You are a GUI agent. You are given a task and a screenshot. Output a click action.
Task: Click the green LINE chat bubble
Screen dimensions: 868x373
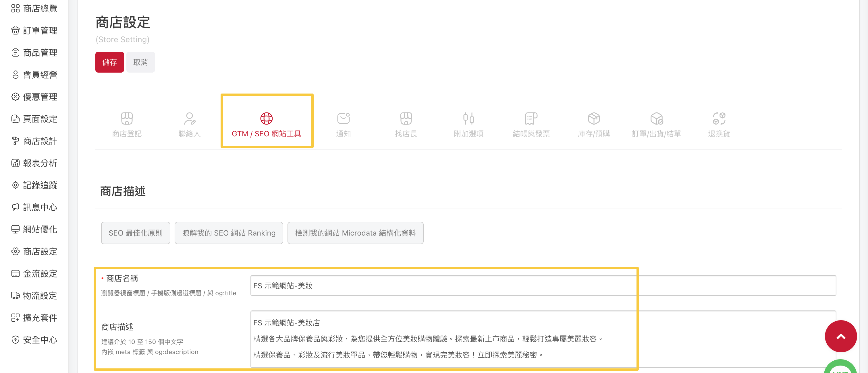pyautogui.click(x=841, y=367)
